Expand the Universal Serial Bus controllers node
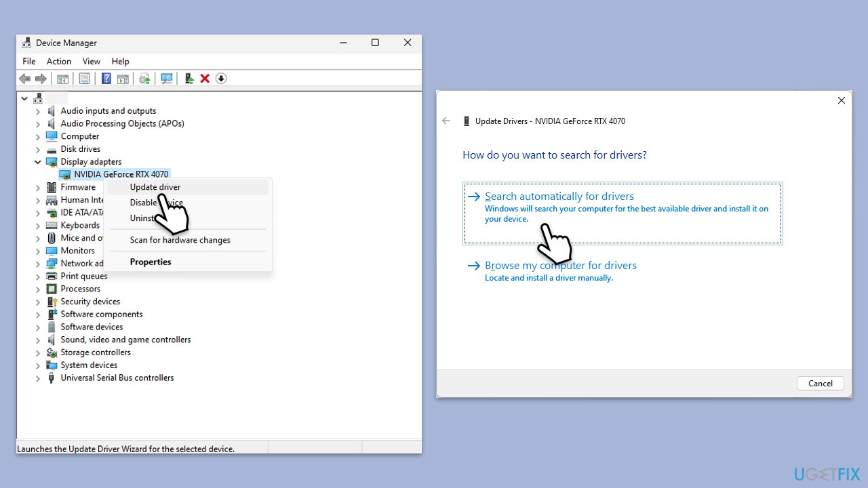Screen dimensions: 868x488 click(x=38, y=378)
